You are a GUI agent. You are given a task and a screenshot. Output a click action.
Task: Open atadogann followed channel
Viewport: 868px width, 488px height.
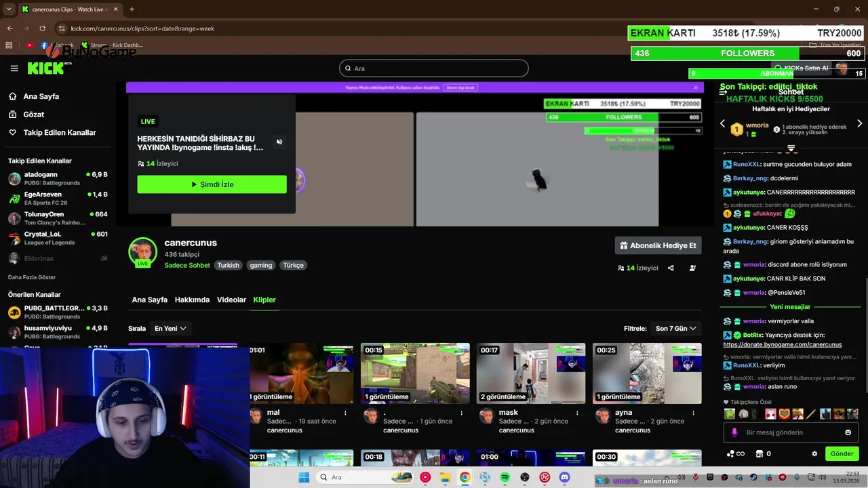click(58, 178)
